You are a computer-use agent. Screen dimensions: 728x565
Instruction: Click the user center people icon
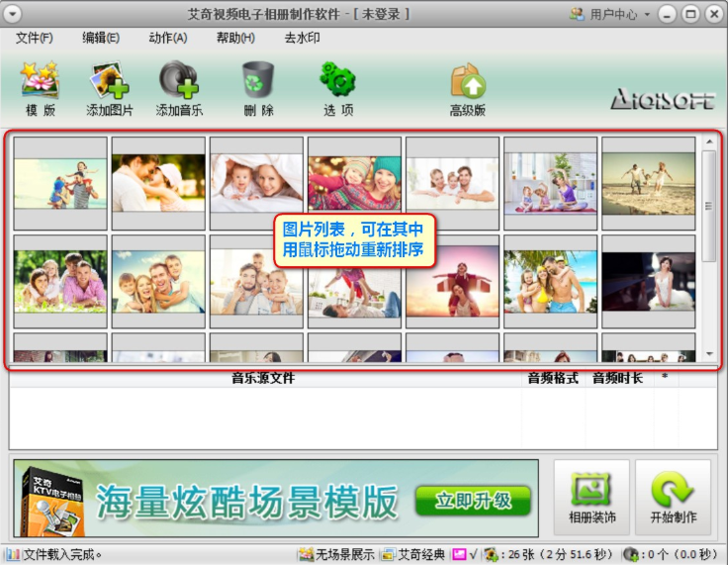click(x=577, y=14)
